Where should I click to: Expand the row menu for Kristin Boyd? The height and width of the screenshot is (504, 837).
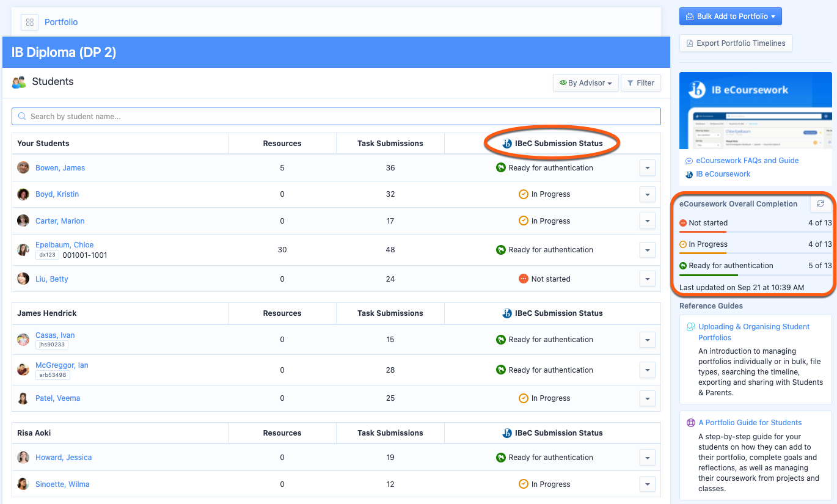tap(647, 194)
